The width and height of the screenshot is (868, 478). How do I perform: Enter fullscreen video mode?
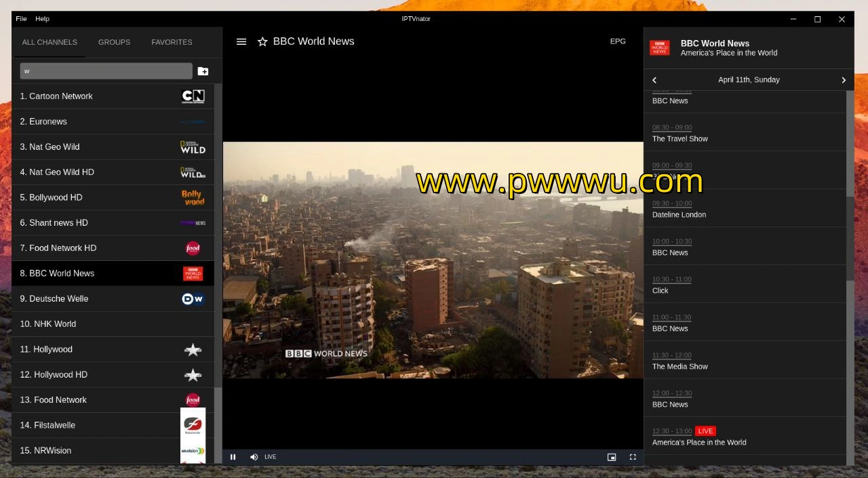click(633, 457)
